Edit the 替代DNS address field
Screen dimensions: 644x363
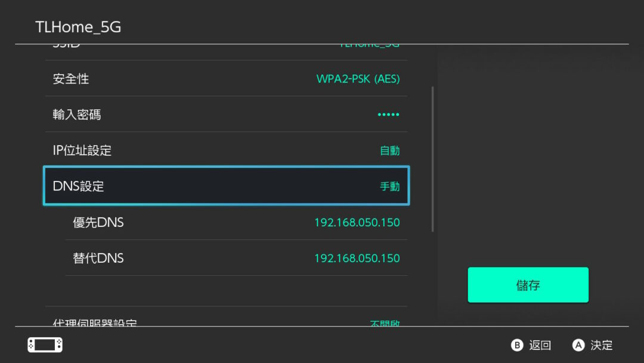coord(236,258)
